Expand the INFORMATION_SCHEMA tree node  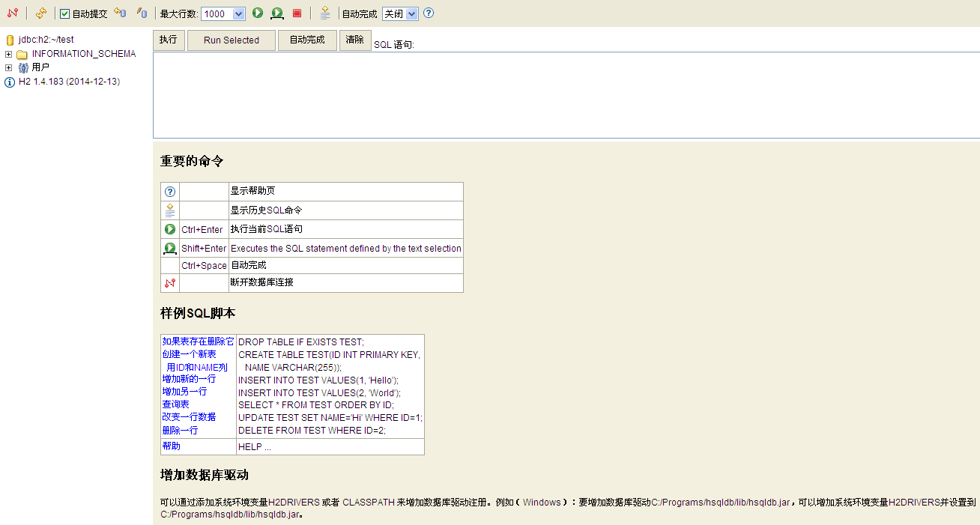(9, 54)
